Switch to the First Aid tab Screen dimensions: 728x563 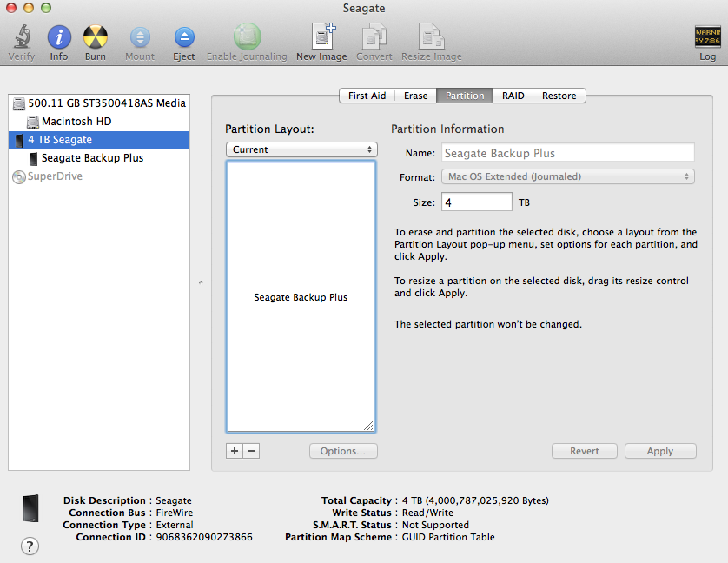[367, 96]
